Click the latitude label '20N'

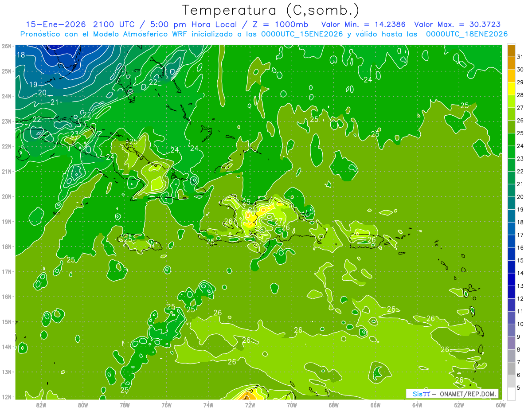point(6,196)
